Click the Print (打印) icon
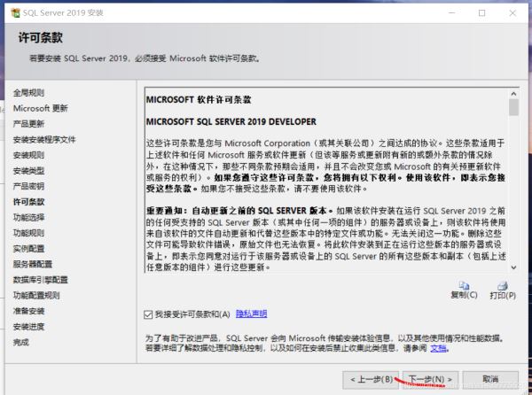532x395 pixels. pos(502,285)
